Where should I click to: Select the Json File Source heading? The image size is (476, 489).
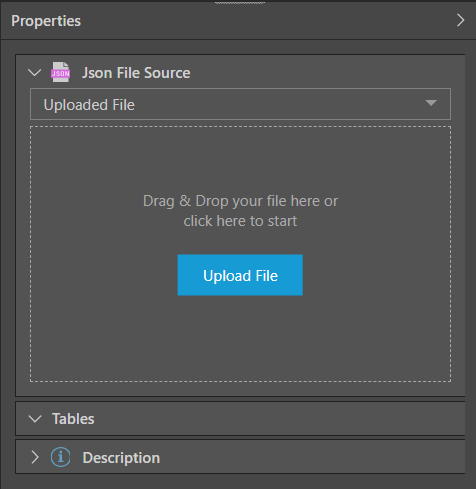click(x=136, y=73)
